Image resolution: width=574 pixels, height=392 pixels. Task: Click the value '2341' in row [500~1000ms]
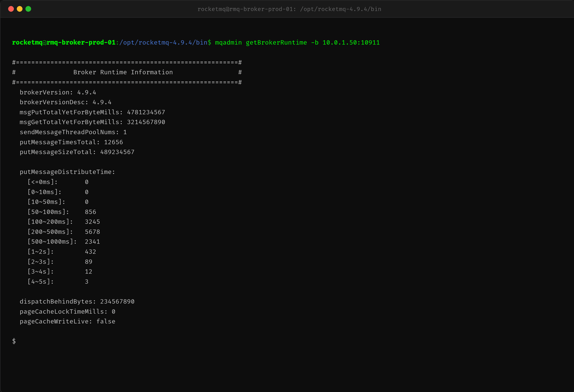tap(92, 242)
